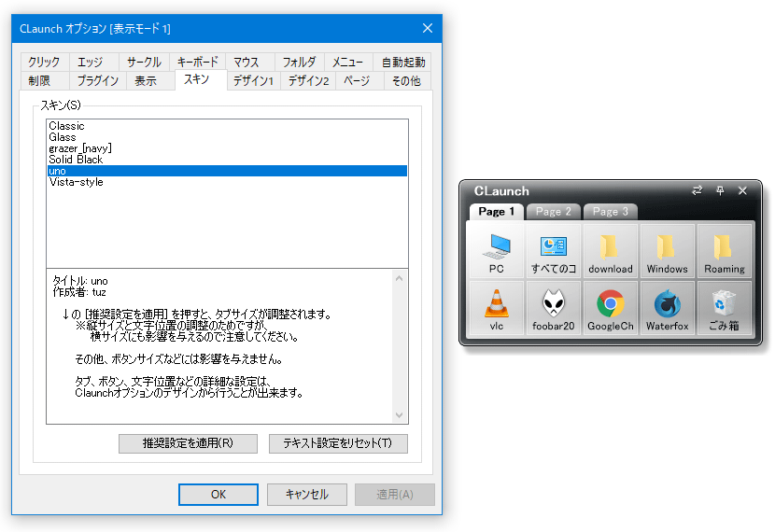Click テキスト設定をリセット(T) button
The width and height of the screenshot is (775, 532).
click(338, 443)
